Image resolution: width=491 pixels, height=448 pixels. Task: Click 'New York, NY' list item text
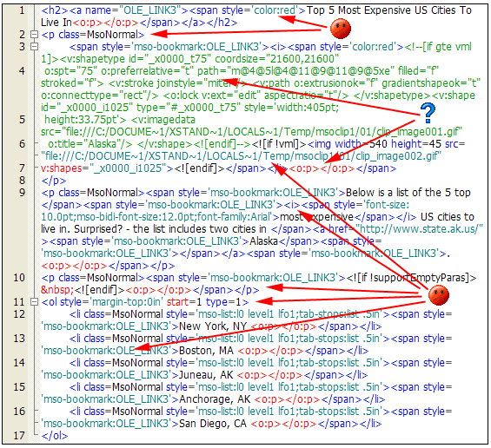pyautogui.click(x=213, y=326)
